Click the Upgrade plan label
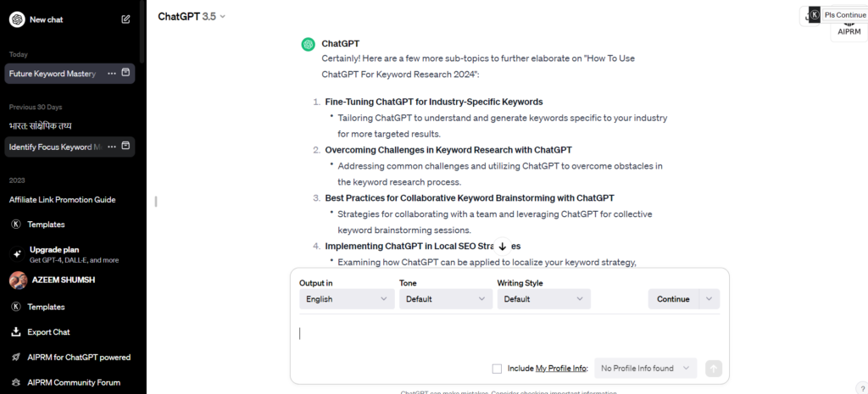Viewport: 868px width, 394px height. (54, 250)
